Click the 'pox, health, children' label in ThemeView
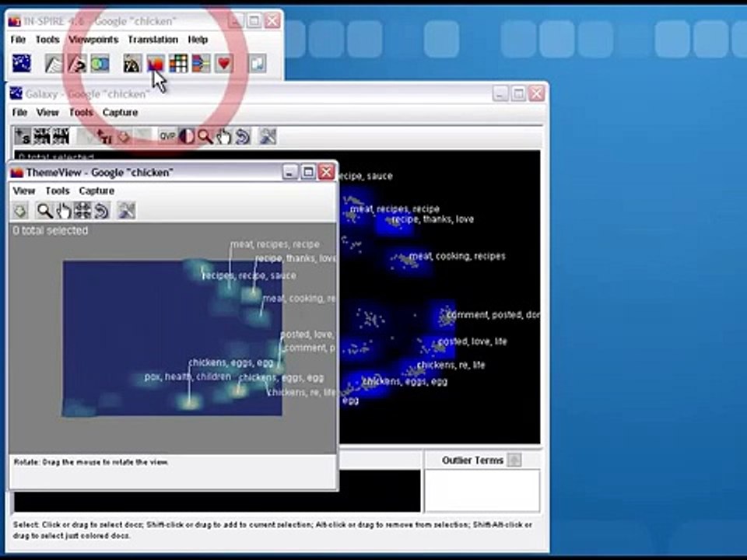Image resolution: width=747 pixels, height=560 pixels. (x=188, y=376)
